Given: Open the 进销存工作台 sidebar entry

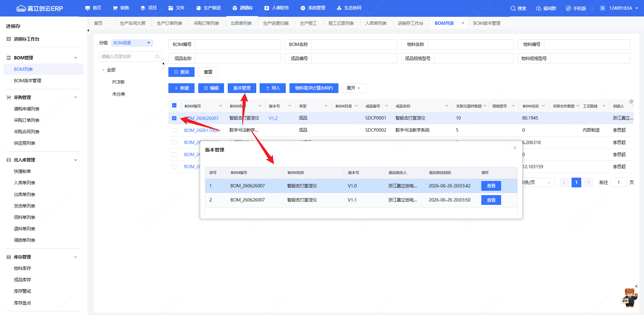Looking at the screenshot, I should pyautogui.click(x=26, y=39).
